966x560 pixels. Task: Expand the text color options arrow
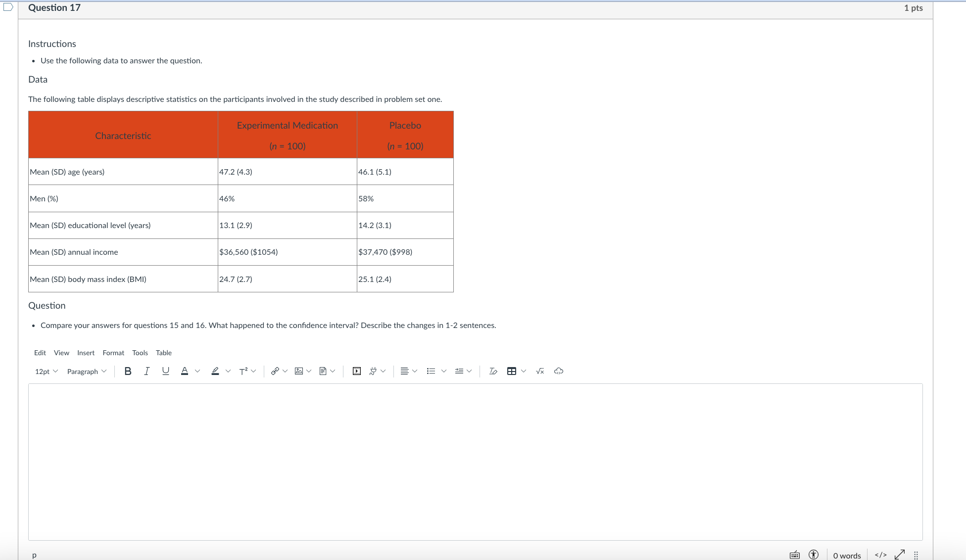(197, 371)
